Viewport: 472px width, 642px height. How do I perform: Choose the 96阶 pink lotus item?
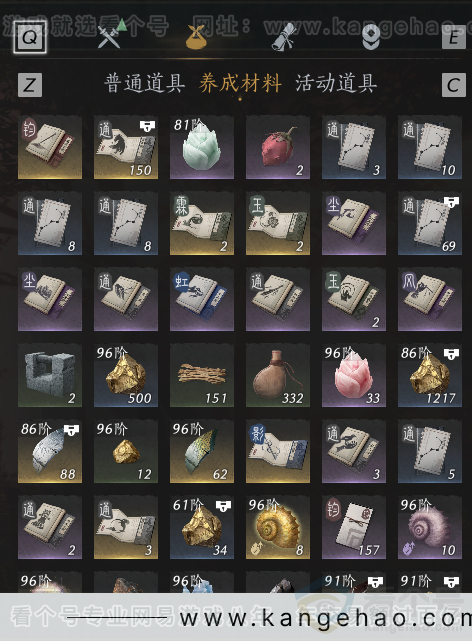tap(354, 375)
